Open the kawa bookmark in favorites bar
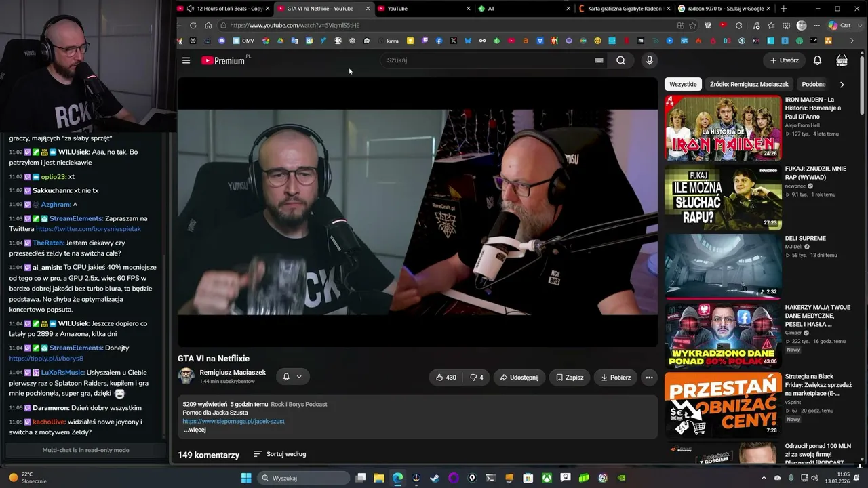Screen dimensions: 868x488 [x=387, y=41]
